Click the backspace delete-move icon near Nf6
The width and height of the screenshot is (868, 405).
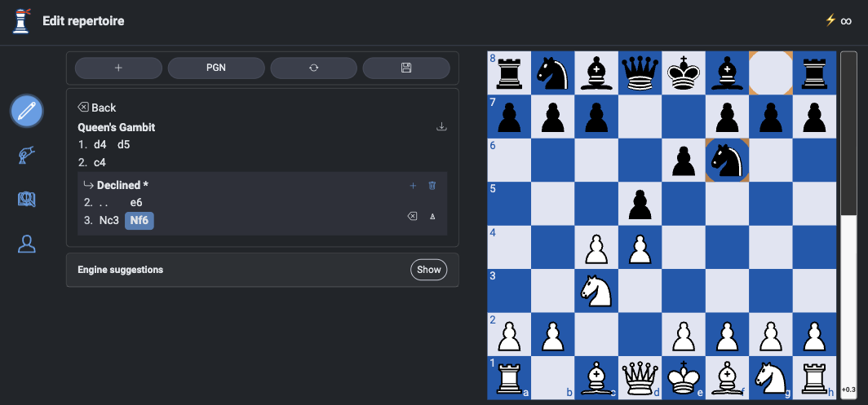point(412,216)
